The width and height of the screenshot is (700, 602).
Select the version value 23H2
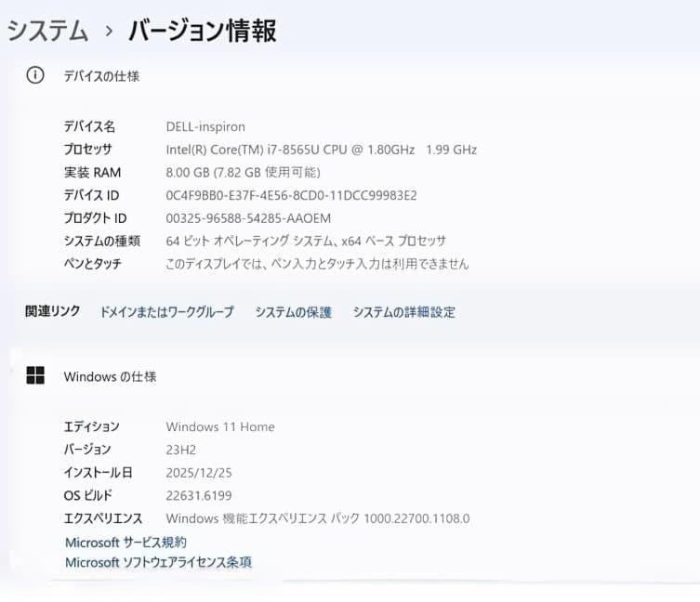coord(180,450)
